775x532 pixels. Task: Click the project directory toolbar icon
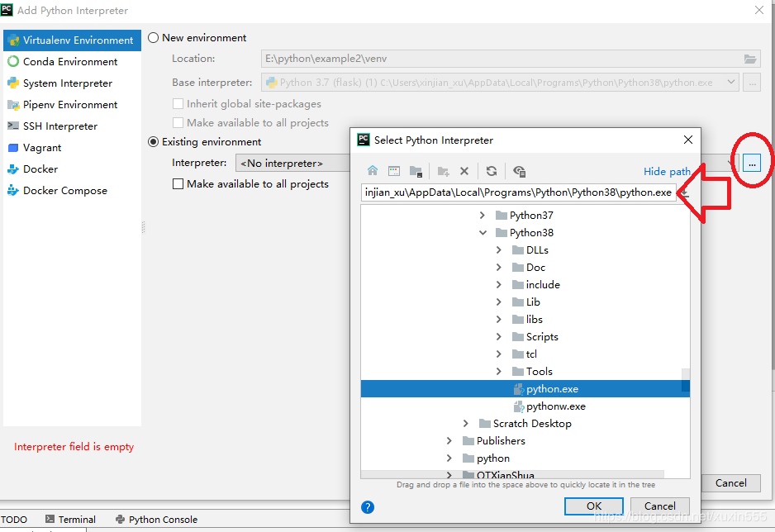416,171
